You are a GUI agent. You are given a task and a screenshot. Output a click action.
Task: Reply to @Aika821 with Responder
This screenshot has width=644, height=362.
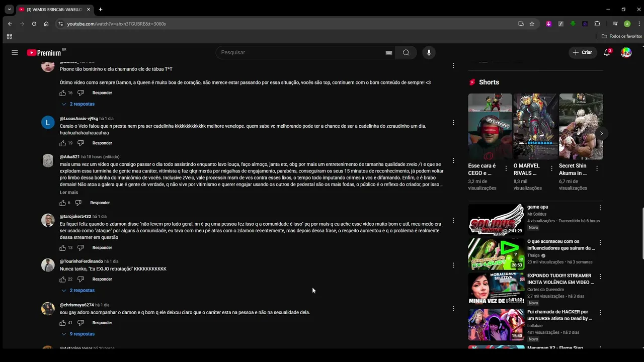[x=100, y=203]
